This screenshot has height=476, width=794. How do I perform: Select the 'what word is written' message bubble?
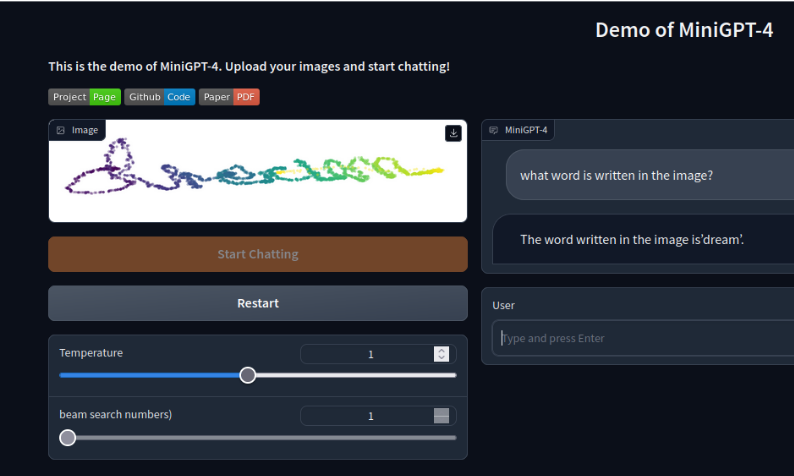[x=650, y=175]
